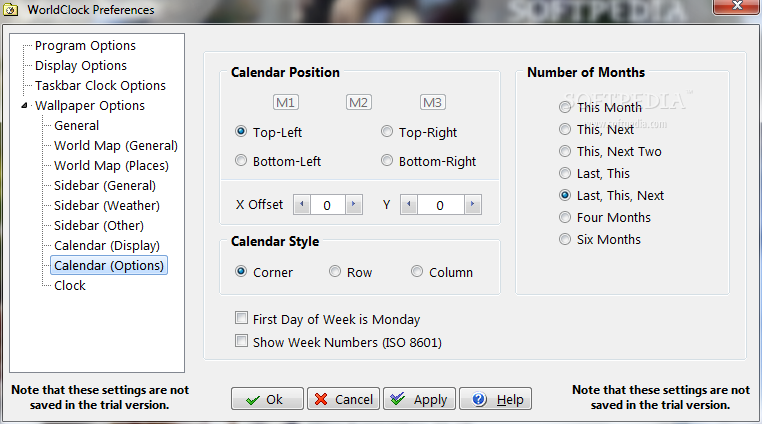
Task: Select Row calendar style
Action: (335, 271)
